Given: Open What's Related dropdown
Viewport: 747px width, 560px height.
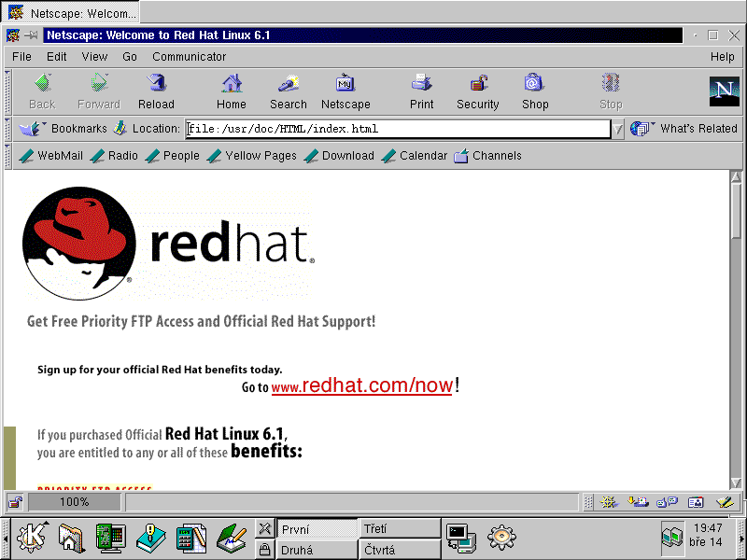Looking at the screenshot, I should (x=684, y=129).
